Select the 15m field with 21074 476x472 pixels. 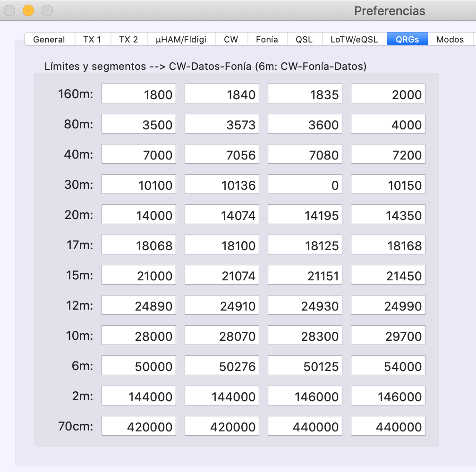pyautogui.click(x=222, y=275)
